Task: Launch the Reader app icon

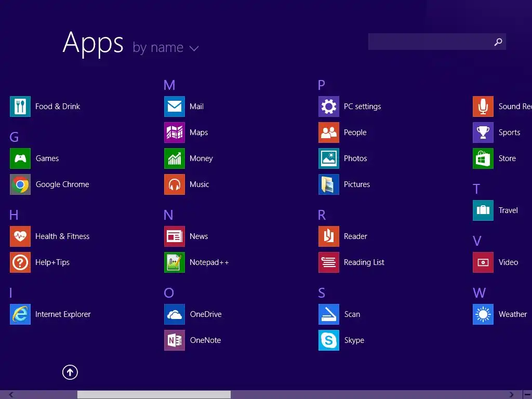Action: 328,236
